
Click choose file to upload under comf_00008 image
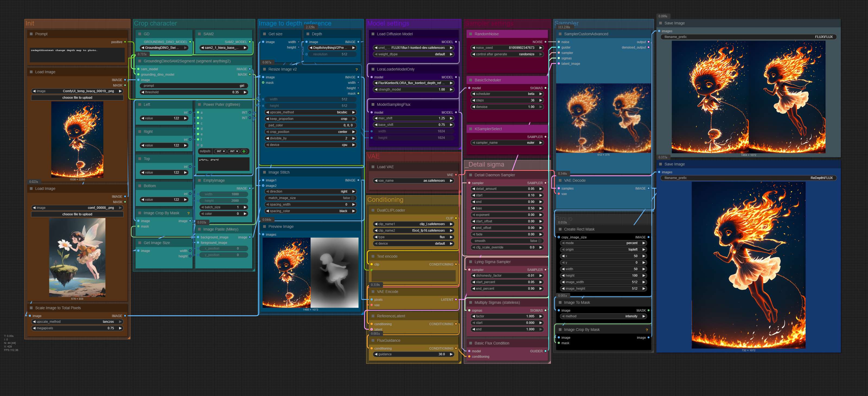tap(77, 214)
